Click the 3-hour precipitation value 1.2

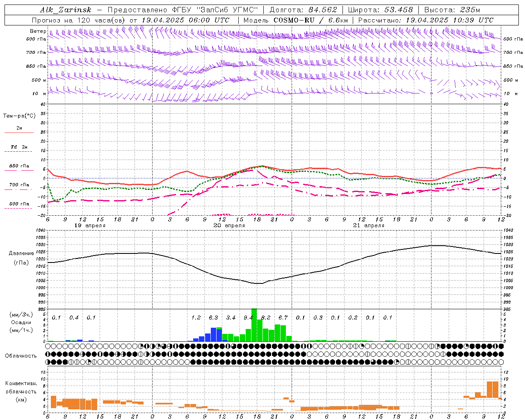[x=196, y=317]
